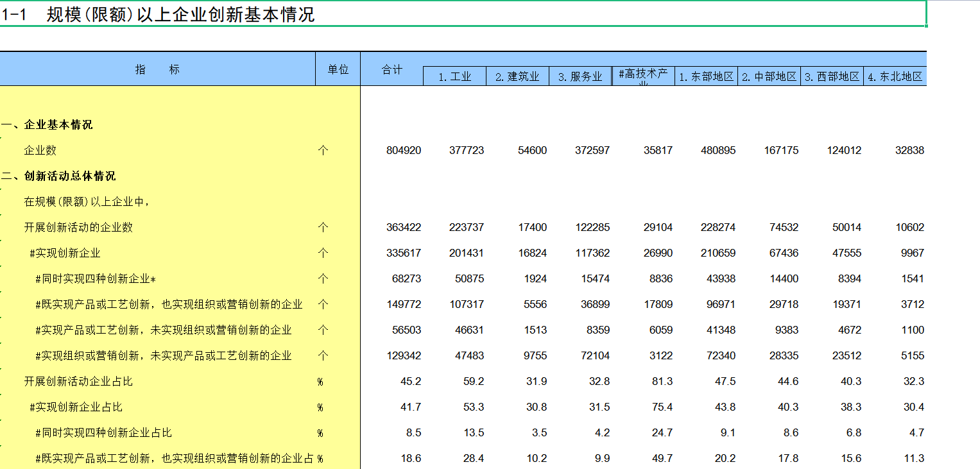
Task: Select the #实现创新企业 row label
Action: click(65, 253)
